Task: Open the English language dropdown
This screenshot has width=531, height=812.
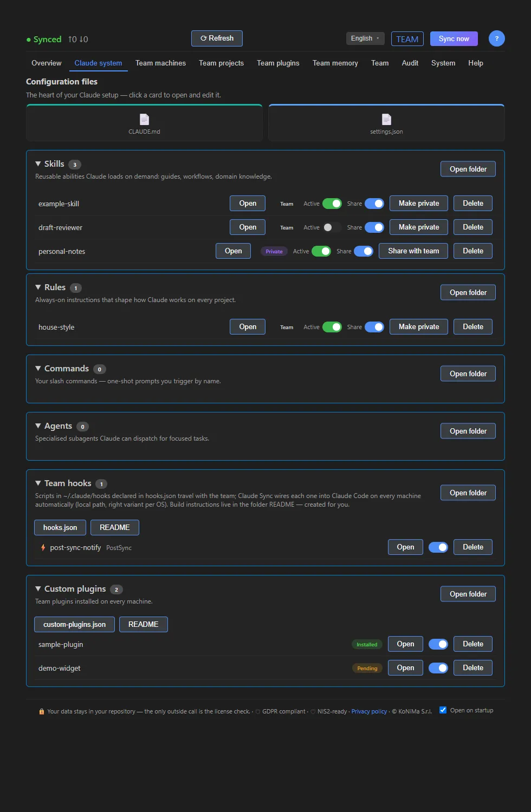Action: point(365,38)
